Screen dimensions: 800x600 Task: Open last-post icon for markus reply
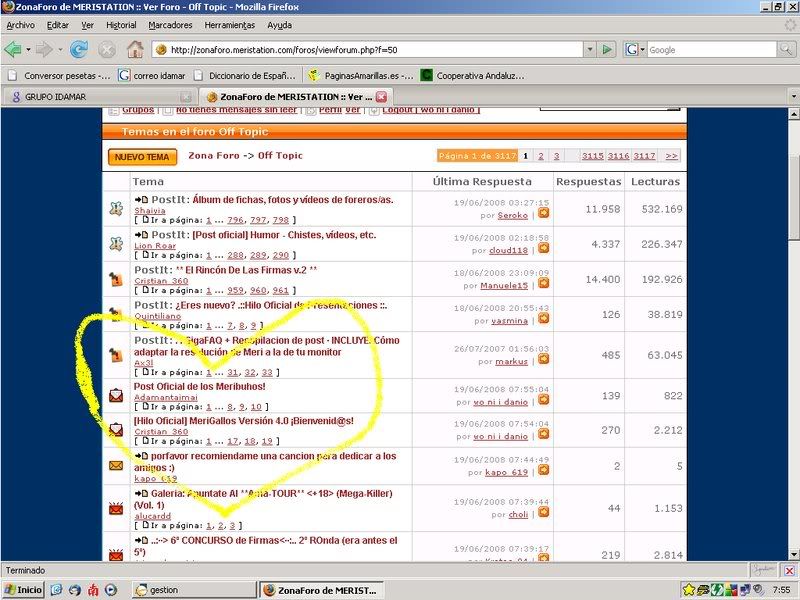[543, 359]
